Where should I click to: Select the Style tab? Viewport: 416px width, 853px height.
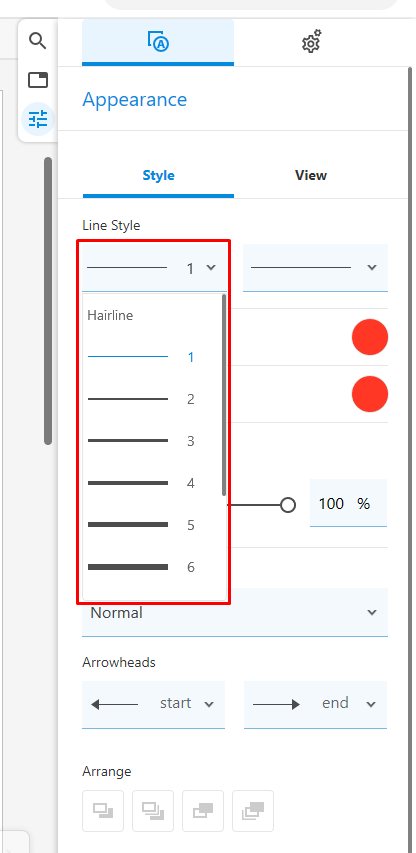158,175
